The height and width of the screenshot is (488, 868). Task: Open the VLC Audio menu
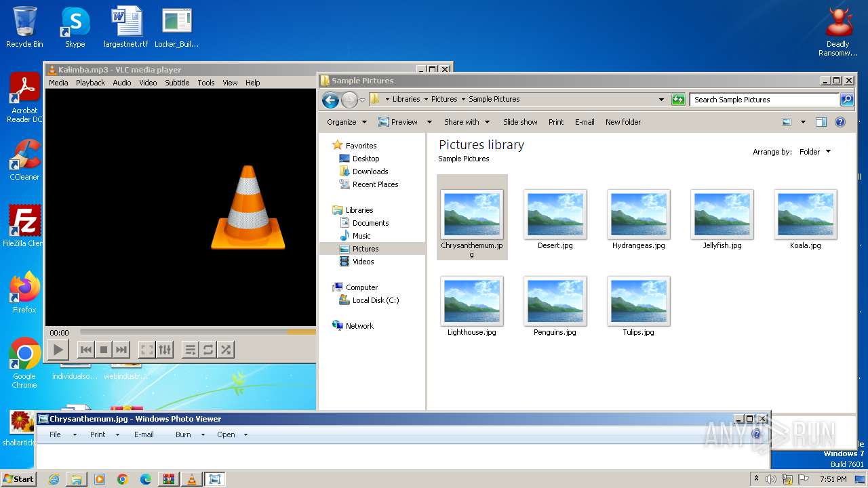(122, 83)
